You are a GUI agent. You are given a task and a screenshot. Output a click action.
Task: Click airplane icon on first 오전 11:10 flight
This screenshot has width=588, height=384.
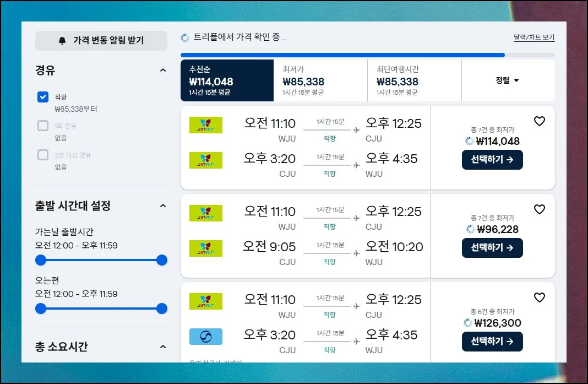[x=356, y=130]
